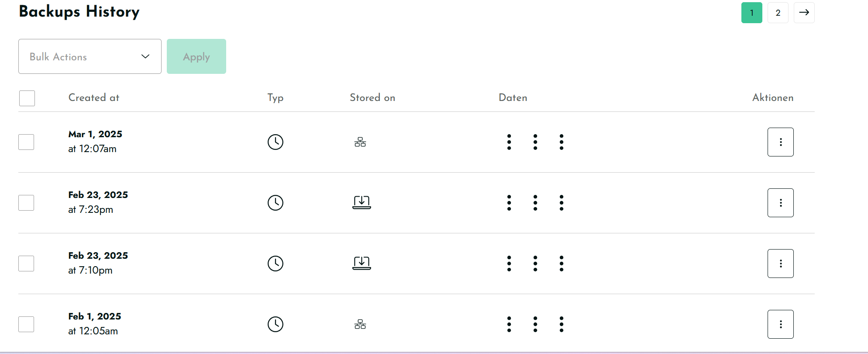
Task: Click the remote storage icon for Feb 1 backup
Action: [360, 324]
